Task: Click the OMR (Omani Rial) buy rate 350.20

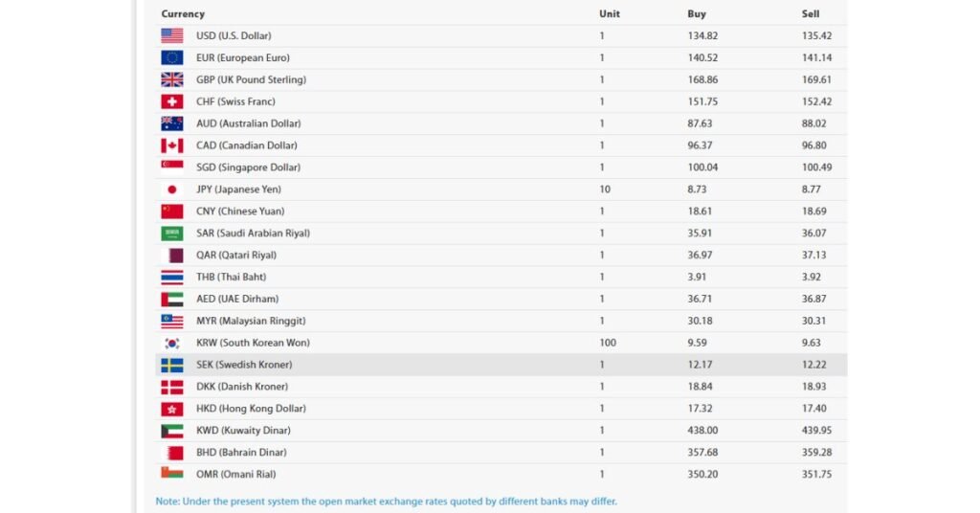Action: coord(702,475)
